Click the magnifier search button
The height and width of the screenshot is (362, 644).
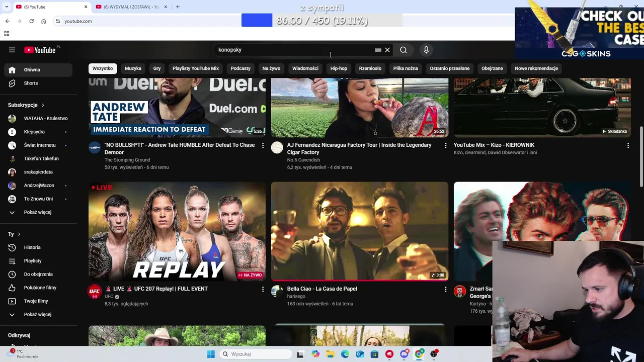(x=404, y=50)
